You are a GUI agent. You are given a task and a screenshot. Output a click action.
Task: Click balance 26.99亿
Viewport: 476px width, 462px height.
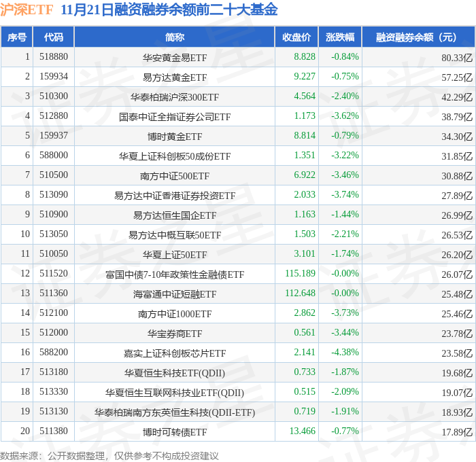pos(457,215)
